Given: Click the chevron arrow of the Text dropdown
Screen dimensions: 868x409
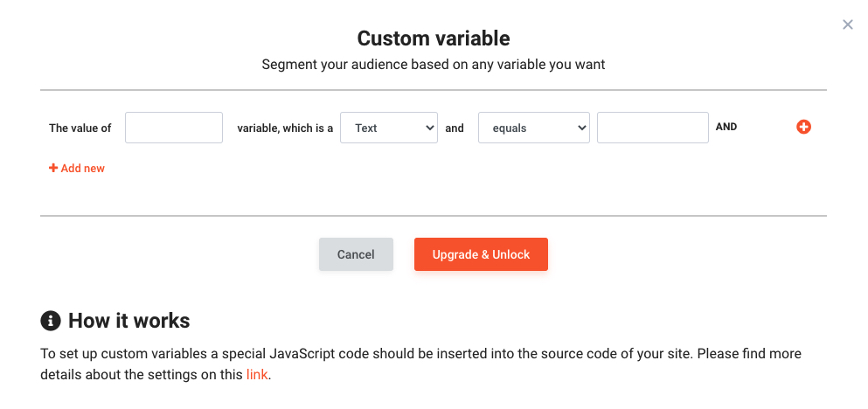Looking at the screenshot, I should [x=429, y=128].
